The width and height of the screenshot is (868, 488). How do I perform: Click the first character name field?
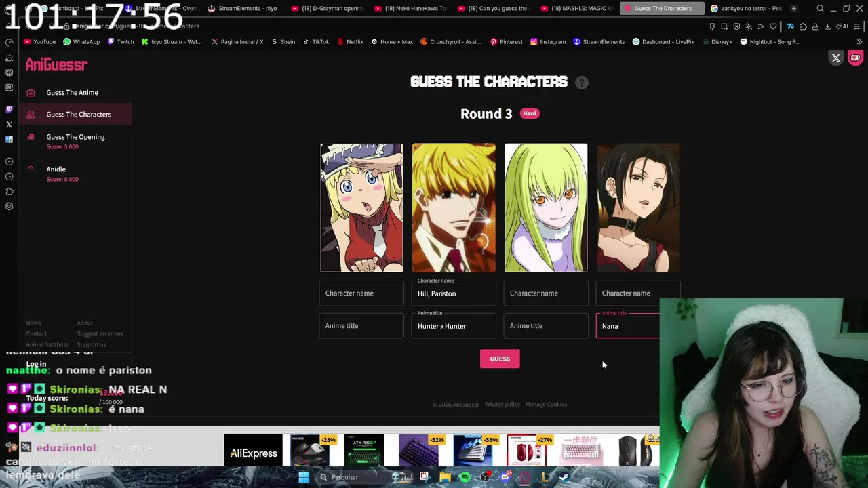(361, 293)
